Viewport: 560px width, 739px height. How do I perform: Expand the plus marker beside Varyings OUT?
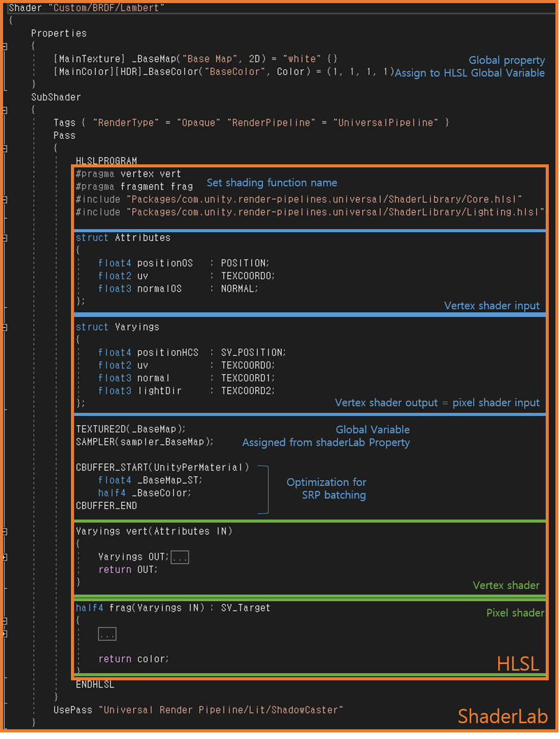tap(5, 557)
